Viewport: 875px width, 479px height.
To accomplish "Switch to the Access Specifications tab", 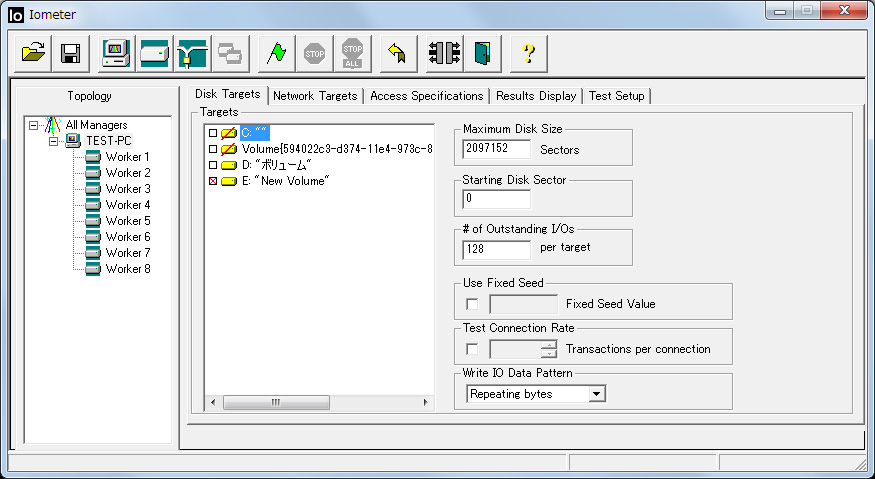I will point(426,96).
